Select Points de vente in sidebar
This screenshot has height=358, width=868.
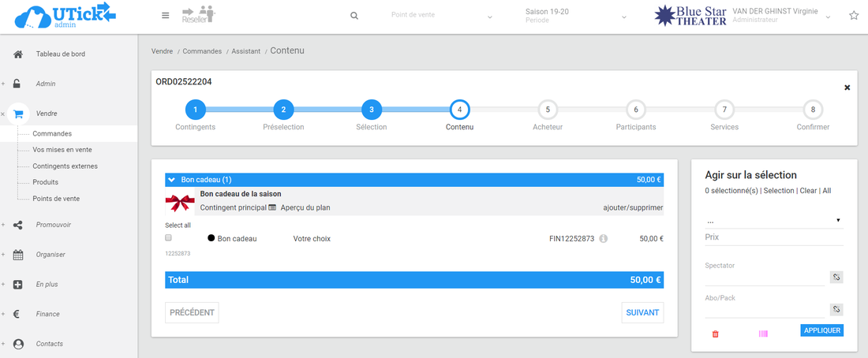click(56, 199)
